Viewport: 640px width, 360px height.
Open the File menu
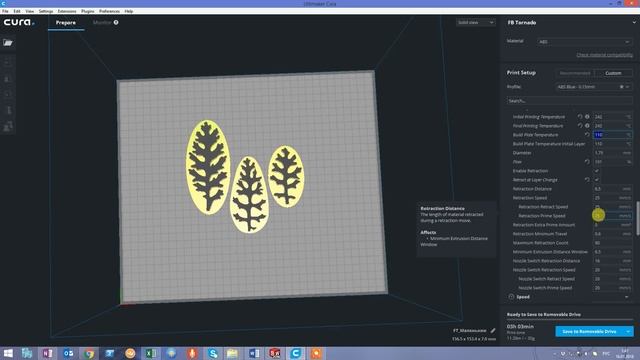pyautogui.click(x=5, y=11)
